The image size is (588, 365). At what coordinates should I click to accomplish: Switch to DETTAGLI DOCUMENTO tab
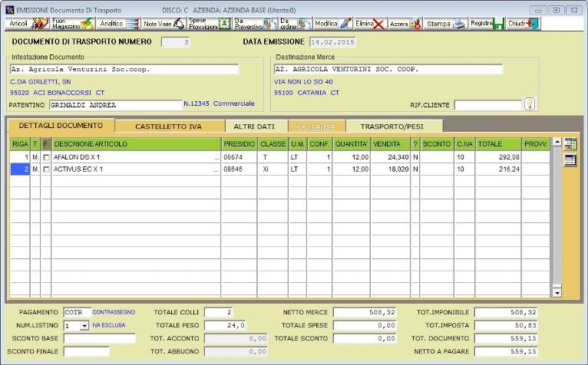[61, 126]
